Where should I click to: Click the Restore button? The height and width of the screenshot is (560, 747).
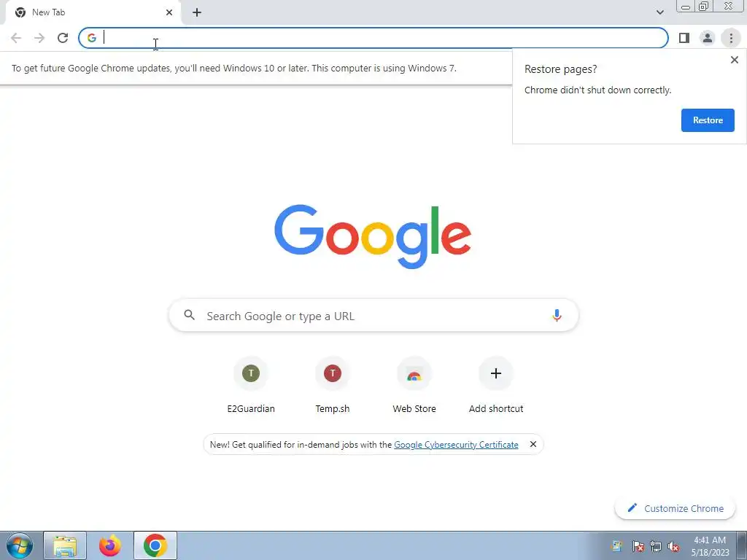click(708, 120)
